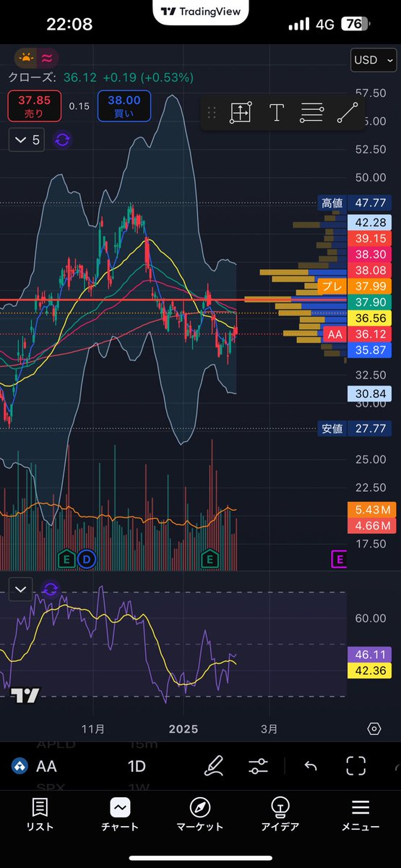Tap the blue 38.00 買い buy button
This screenshot has width=401, height=868.
pos(124,106)
